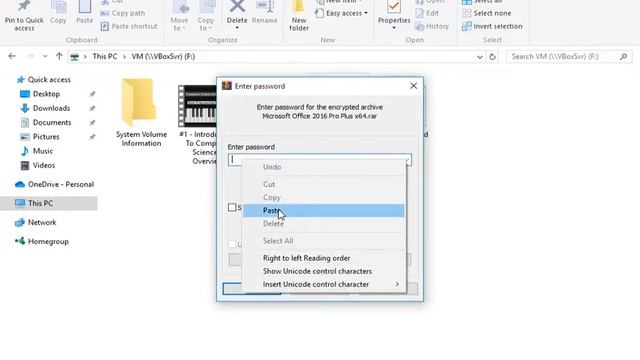Go forward with the forward arrow
The image size is (640, 360).
pos(30,56)
